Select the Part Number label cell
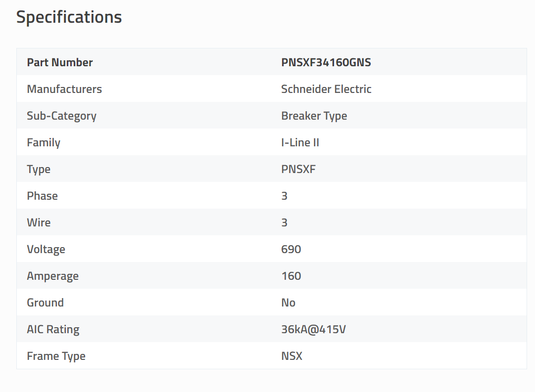The width and height of the screenshot is (535, 392). coord(60,62)
